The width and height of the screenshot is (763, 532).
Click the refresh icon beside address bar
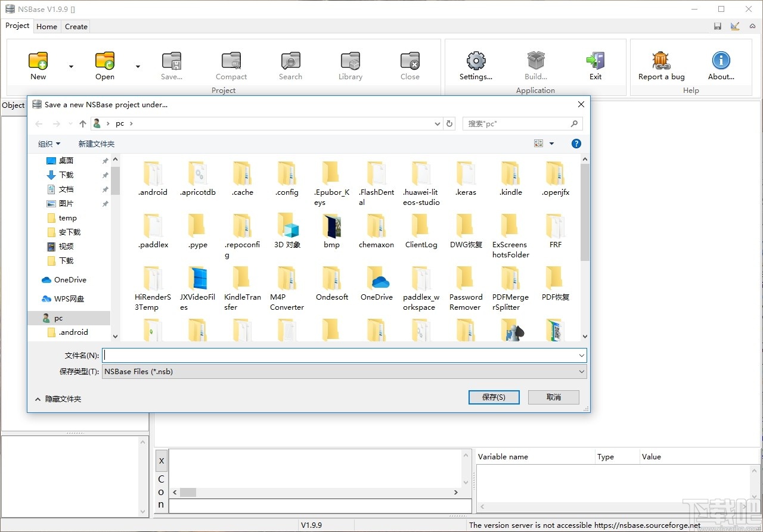point(450,124)
